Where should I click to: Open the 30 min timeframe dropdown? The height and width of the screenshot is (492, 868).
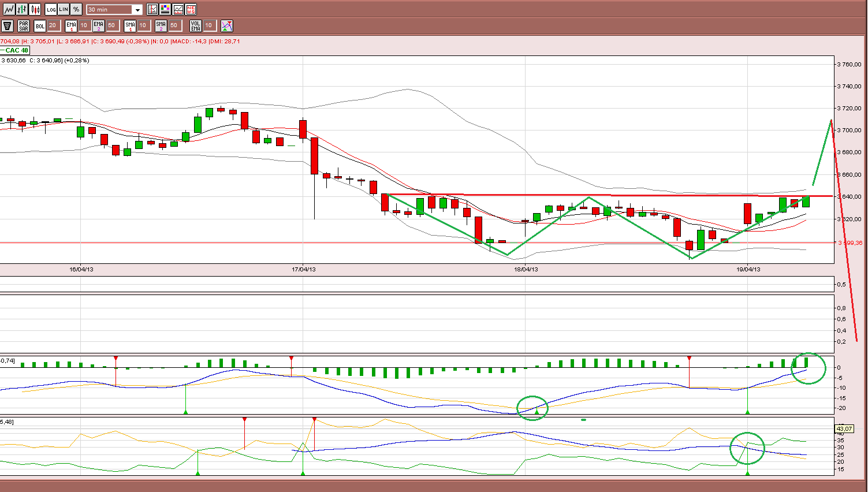pos(114,10)
